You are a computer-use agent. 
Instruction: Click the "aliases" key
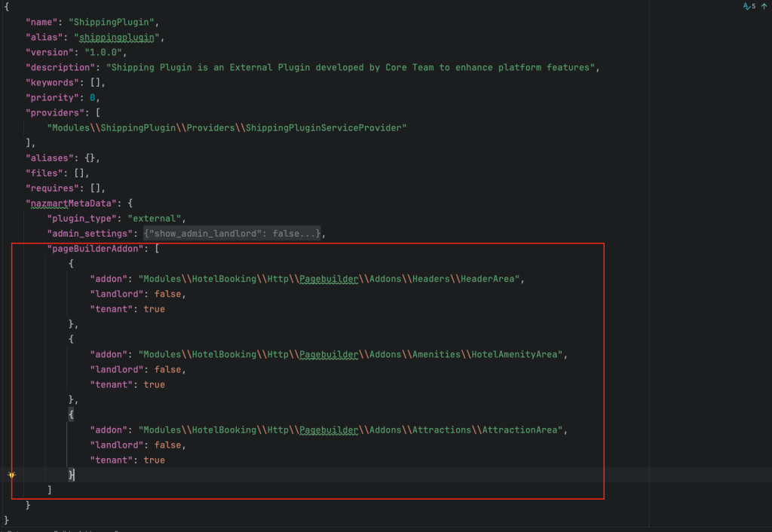50,158
